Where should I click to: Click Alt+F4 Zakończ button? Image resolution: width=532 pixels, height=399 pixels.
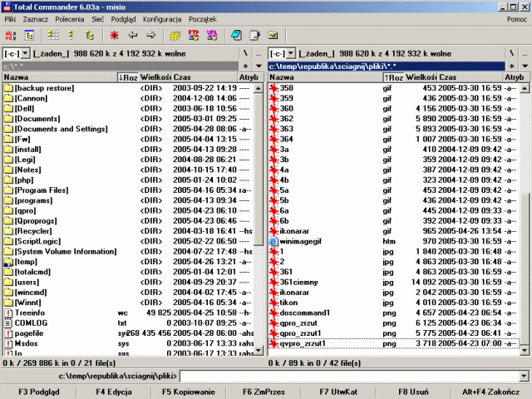pyautogui.click(x=490, y=392)
